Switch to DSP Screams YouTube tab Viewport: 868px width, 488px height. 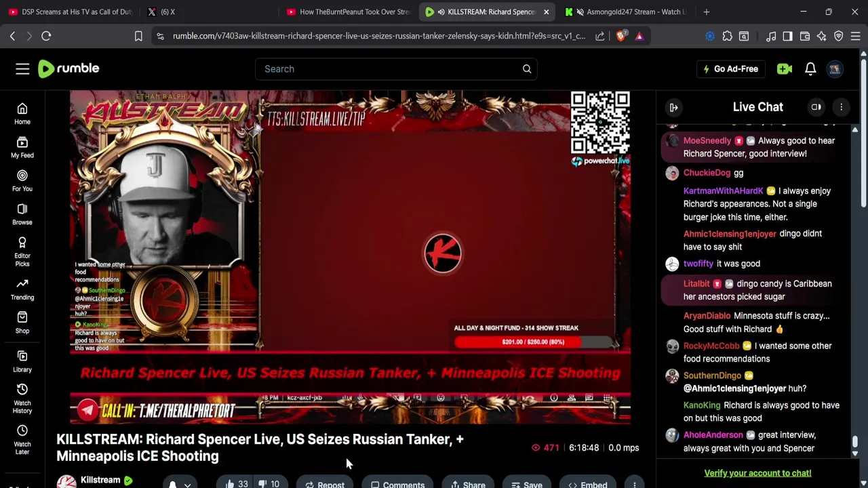(x=69, y=12)
